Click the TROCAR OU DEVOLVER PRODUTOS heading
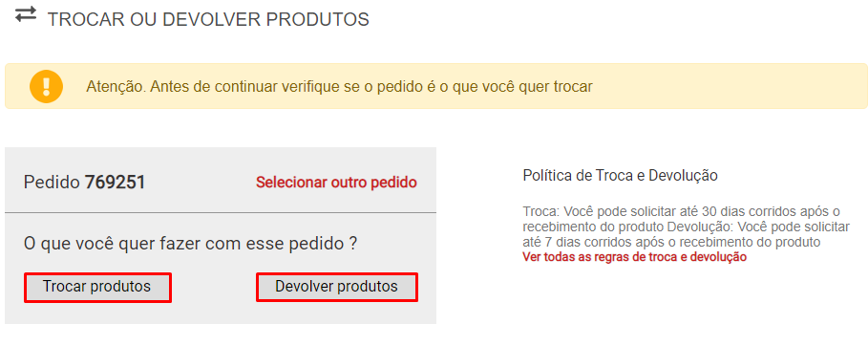This screenshot has width=868, height=346. [208, 19]
